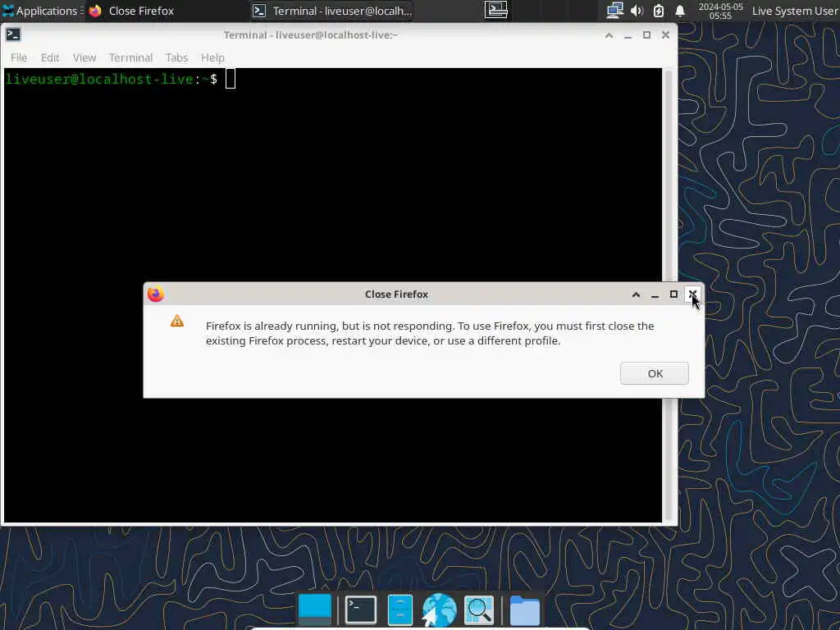Click the date and time clock
The height and width of the screenshot is (630, 840).
pyautogui.click(x=720, y=11)
